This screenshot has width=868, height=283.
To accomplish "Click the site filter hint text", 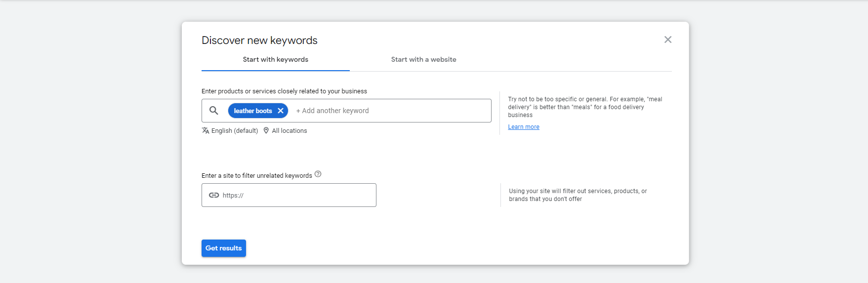I will (578, 195).
